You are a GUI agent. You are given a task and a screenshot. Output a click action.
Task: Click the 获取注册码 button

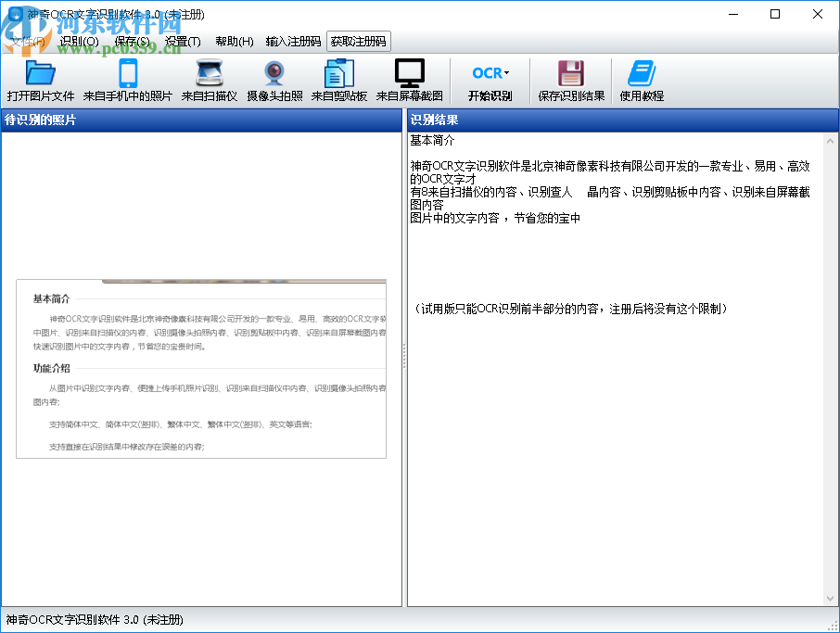pyautogui.click(x=359, y=42)
